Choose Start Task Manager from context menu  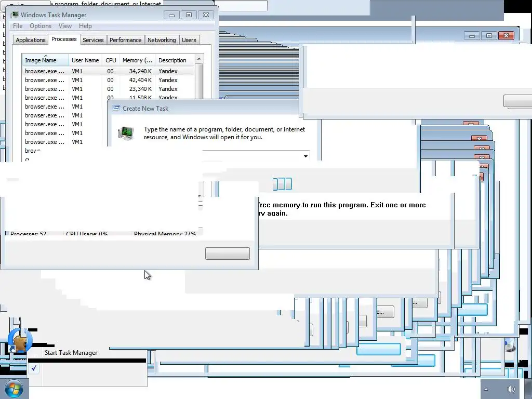pos(71,353)
